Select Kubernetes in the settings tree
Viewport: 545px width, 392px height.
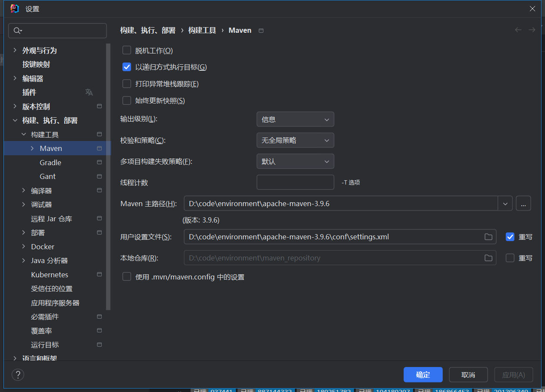coord(50,275)
